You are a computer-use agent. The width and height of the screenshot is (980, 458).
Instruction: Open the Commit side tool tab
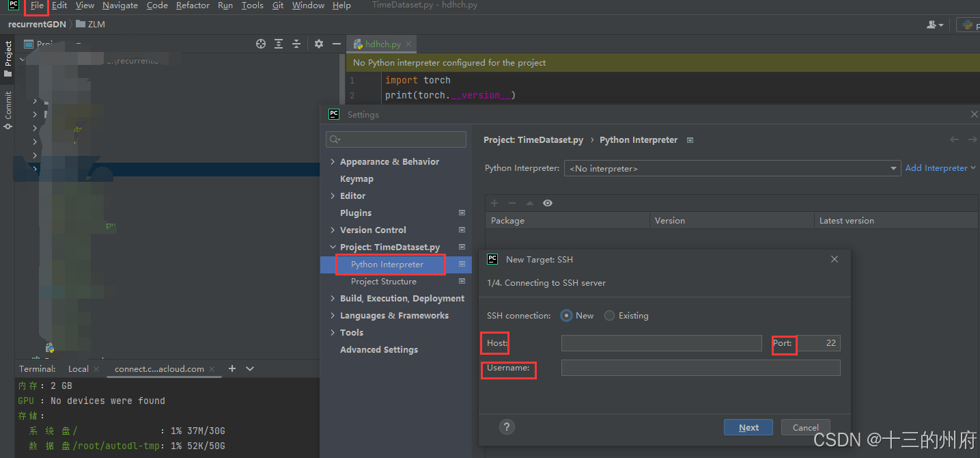(x=8, y=109)
